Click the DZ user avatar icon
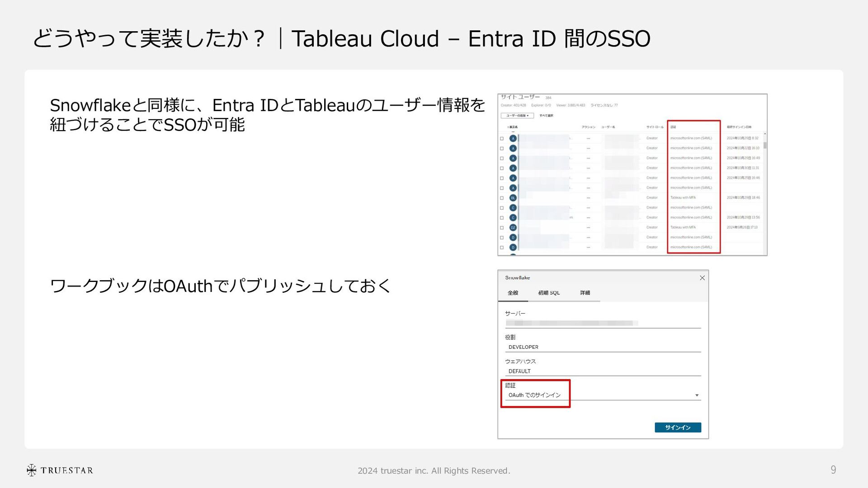Screen dimensions: 868x488 [x=513, y=228]
